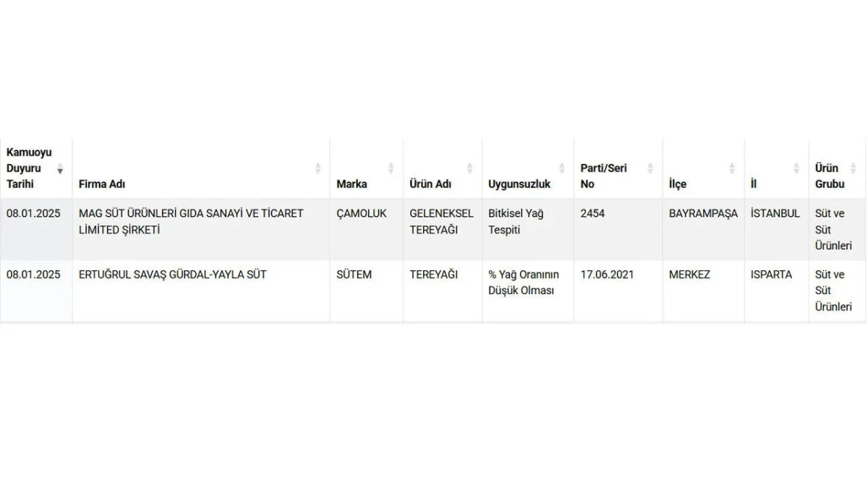Image resolution: width=868 pixels, height=488 pixels.
Task: Click sort arrows in İlçe column header
Action: [x=733, y=168]
